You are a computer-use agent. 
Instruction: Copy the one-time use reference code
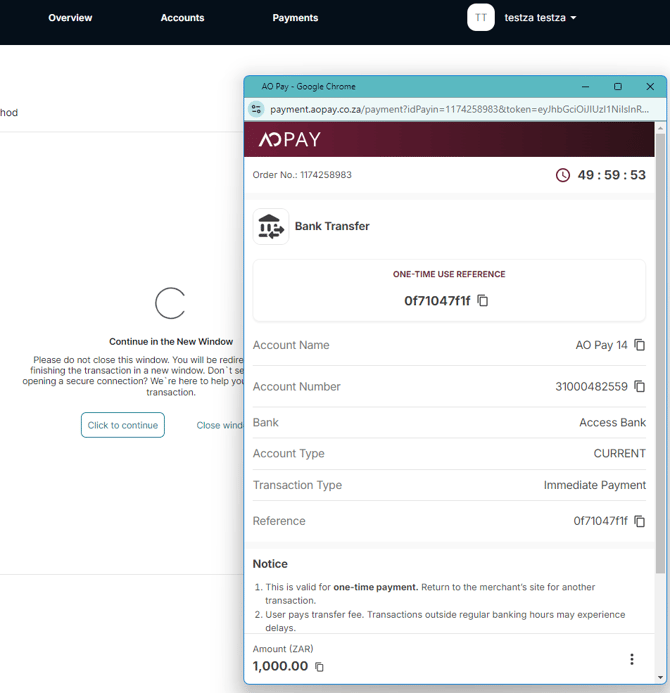(483, 301)
